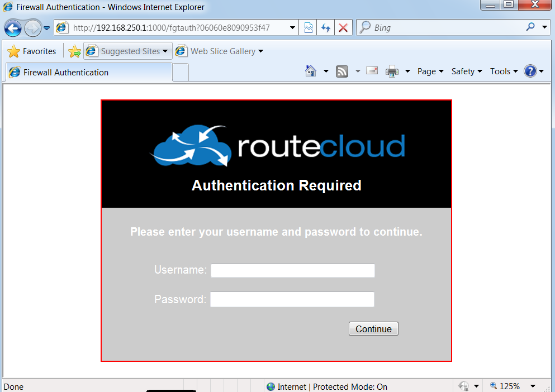Click the browser Forward arrow button

point(33,28)
